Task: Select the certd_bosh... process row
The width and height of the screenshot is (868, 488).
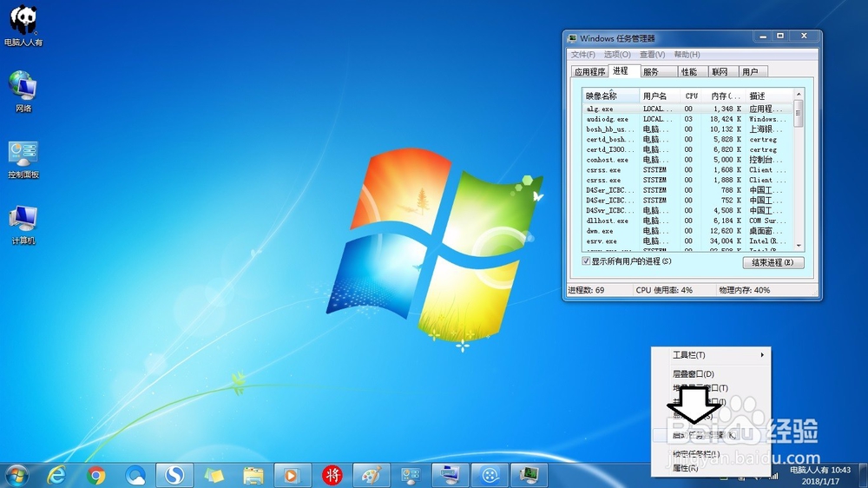Action: [x=688, y=139]
